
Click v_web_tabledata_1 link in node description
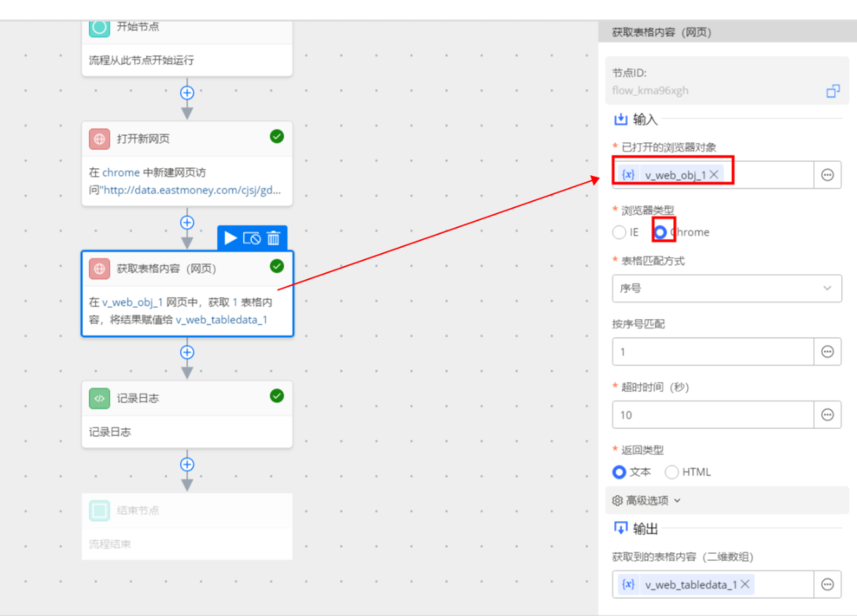222,320
